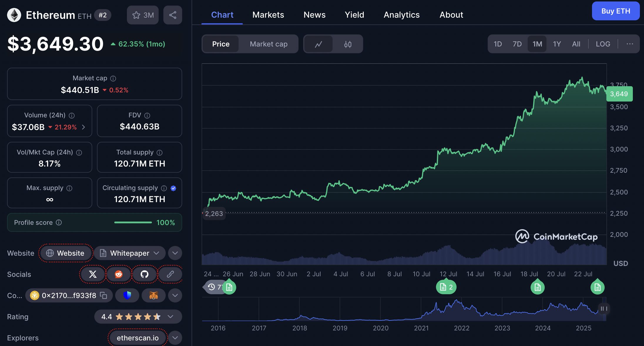Click the blue shield wallet icon
This screenshot has width=644, height=346.
(x=127, y=295)
